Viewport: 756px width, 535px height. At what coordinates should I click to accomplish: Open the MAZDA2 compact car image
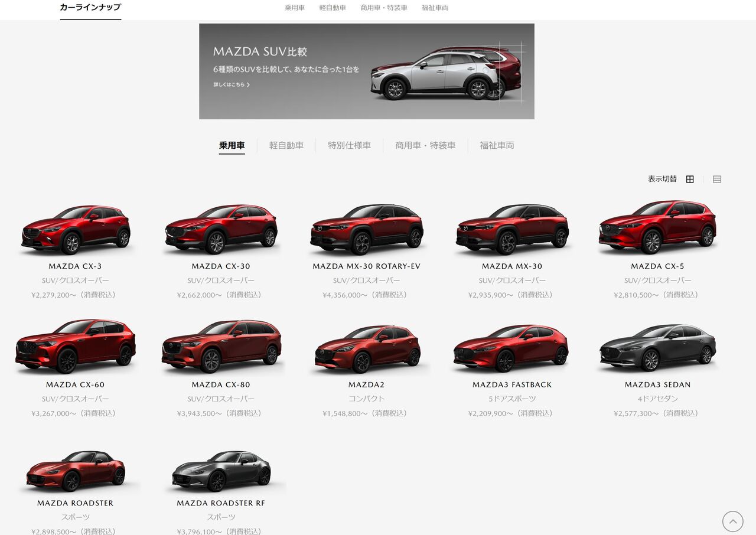click(x=366, y=348)
